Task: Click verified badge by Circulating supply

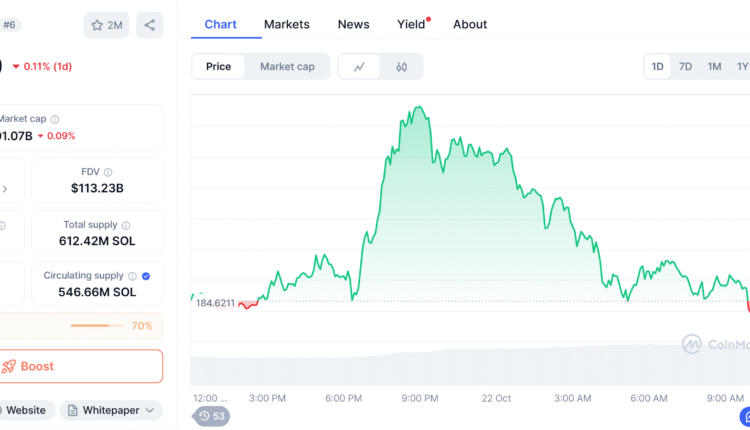Action: tap(146, 276)
